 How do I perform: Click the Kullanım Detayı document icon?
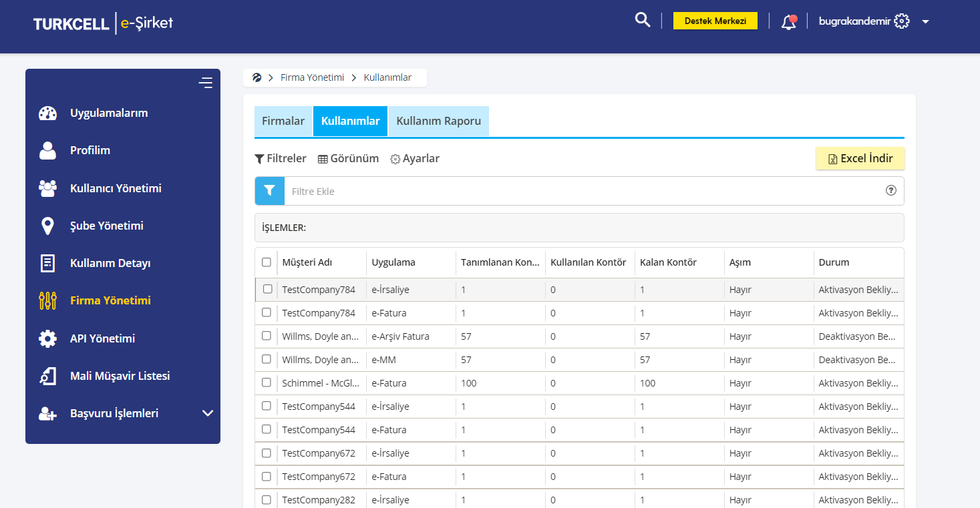pyautogui.click(x=48, y=263)
